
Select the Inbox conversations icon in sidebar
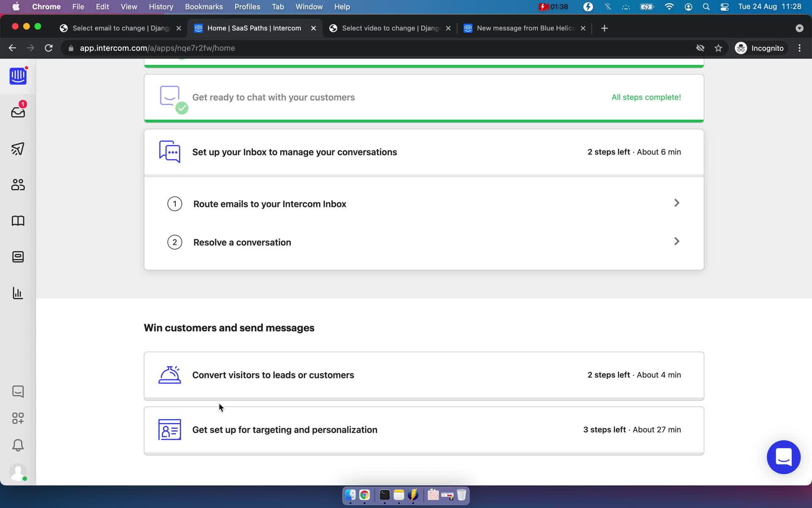[18, 112]
